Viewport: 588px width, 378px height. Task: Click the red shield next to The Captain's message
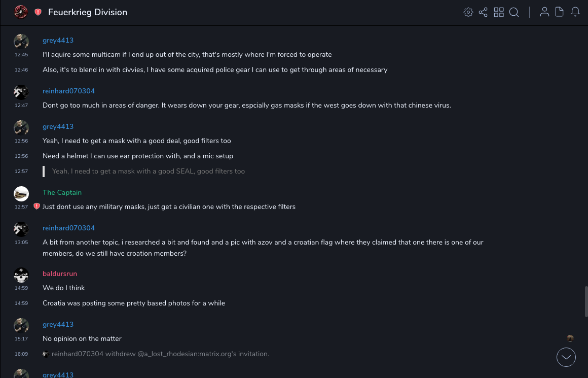tap(36, 207)
